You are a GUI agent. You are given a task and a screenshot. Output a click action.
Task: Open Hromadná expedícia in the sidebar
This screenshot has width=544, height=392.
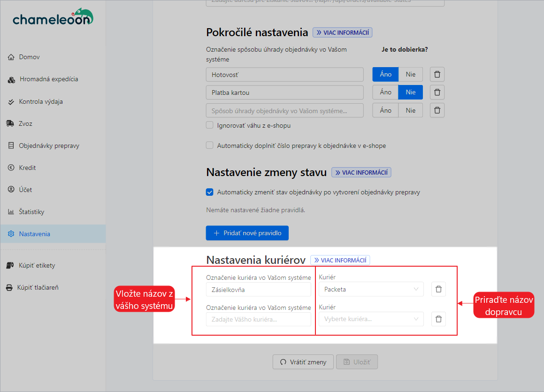(x=48, y=79)
